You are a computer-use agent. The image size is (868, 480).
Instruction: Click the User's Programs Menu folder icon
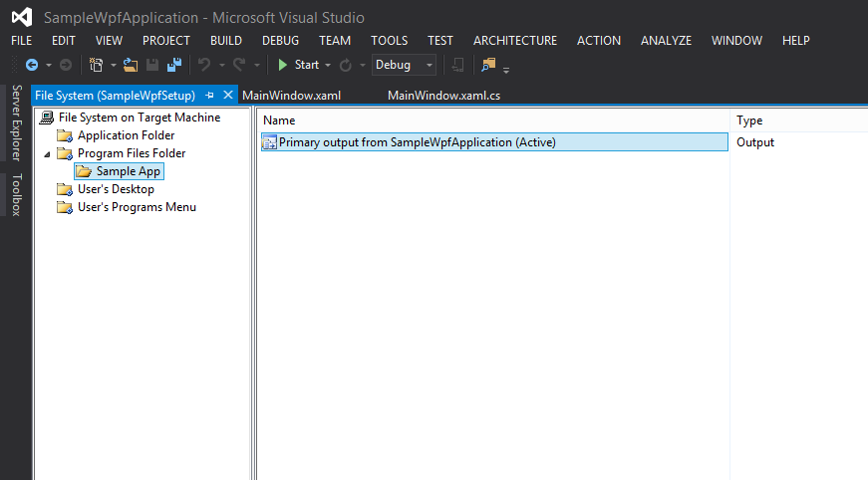(x=65, y=208)
